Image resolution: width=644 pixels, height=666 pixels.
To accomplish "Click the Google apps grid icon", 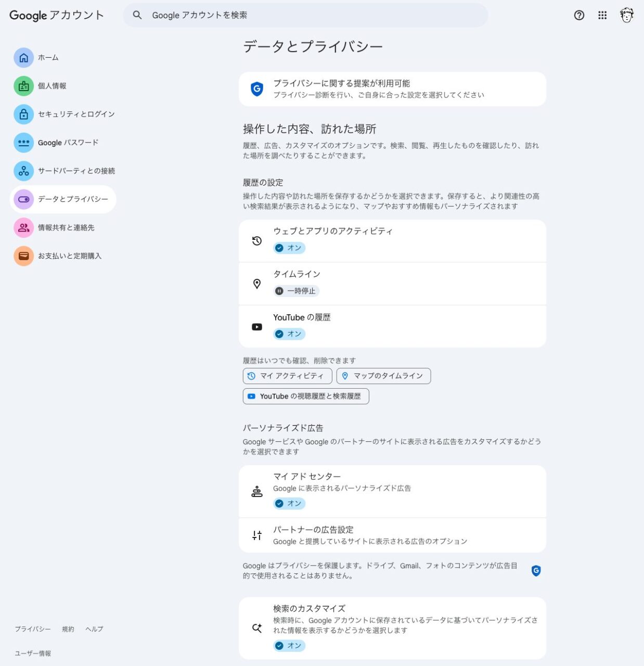I will [602, 16].
